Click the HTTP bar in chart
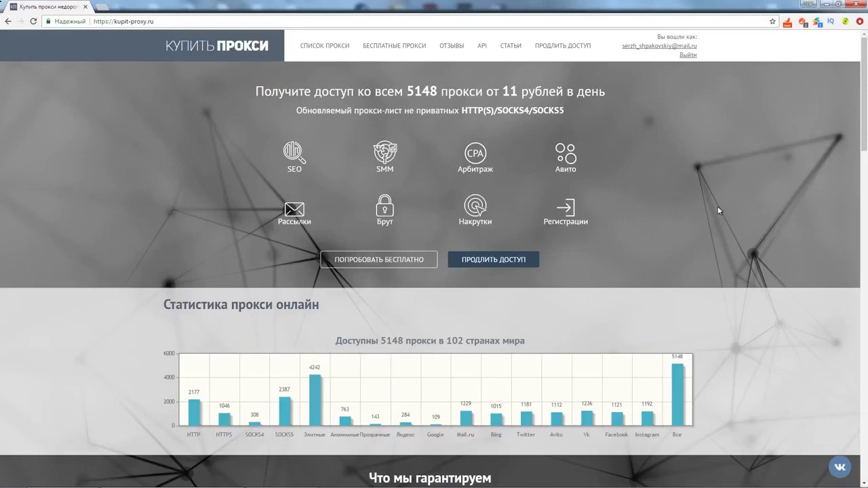Image resolution: width=868 pixels, height=488 pixels. pyautogui.click(x=194, y=412)
